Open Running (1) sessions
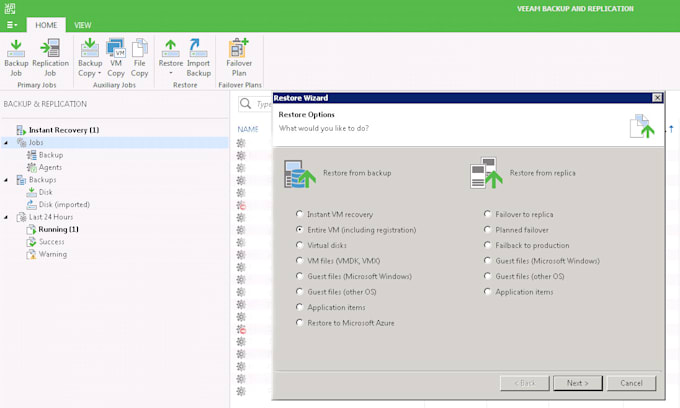The width and height of the screenshot is (680, 408). [58, 229]
